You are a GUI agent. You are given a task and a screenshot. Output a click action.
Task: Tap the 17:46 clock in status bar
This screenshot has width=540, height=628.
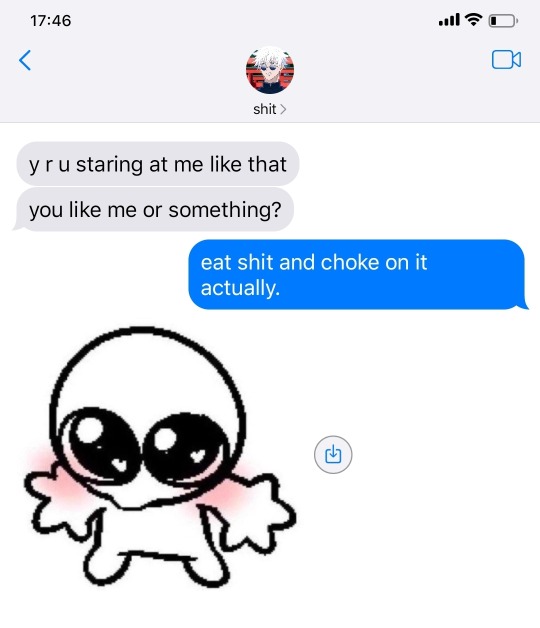click(50, 20)
